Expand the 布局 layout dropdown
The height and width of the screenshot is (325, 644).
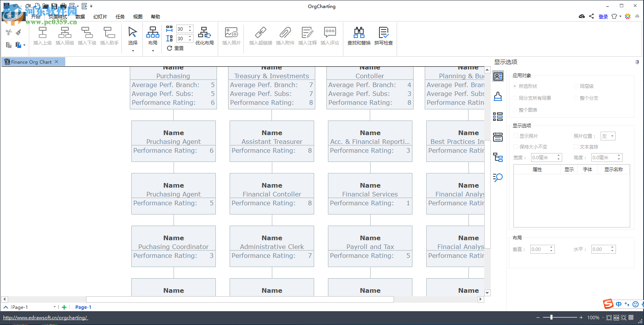click(153, 51)
